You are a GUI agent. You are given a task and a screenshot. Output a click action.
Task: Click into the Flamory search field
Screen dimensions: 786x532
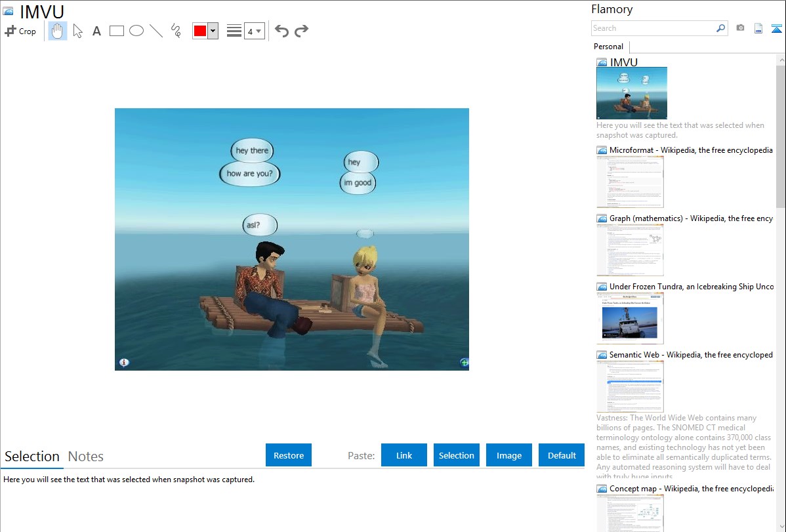[653, 28]
